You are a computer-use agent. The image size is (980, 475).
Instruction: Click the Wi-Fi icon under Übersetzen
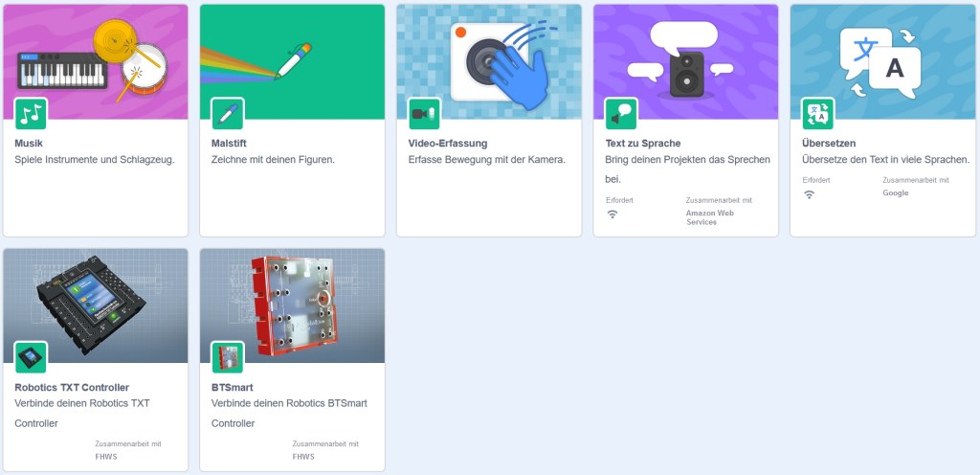point(810,194)
